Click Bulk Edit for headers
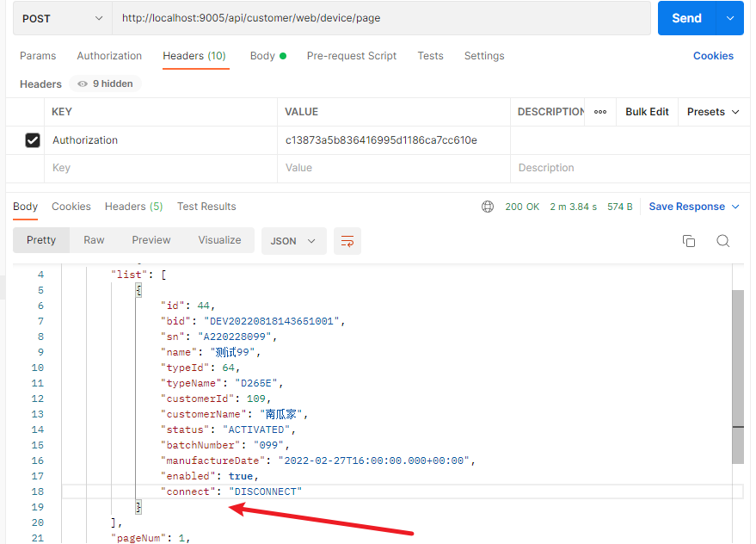 click(647, 112)
